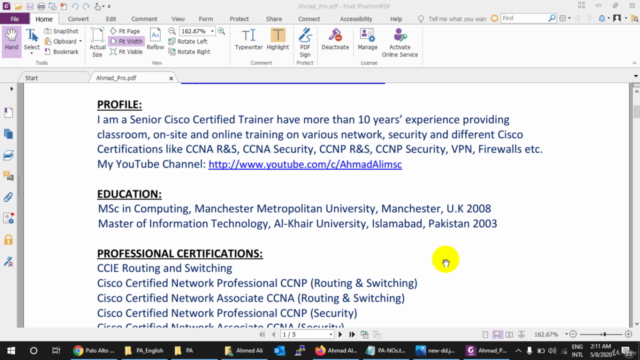Click the Deactivate license button

(x=335, y=39)
